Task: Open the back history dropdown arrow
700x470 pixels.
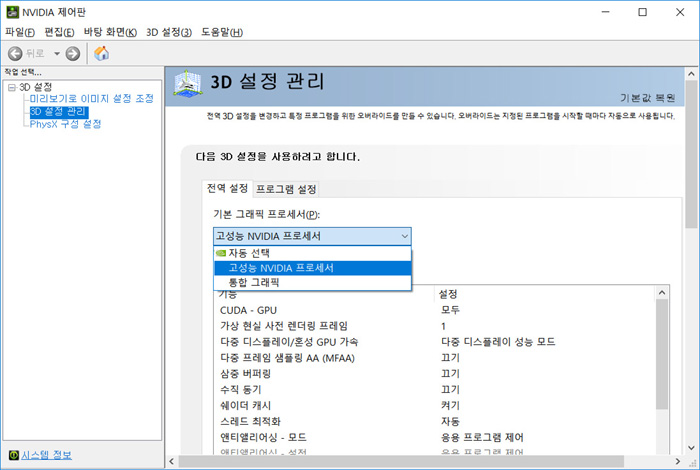Action: (57, 54)
